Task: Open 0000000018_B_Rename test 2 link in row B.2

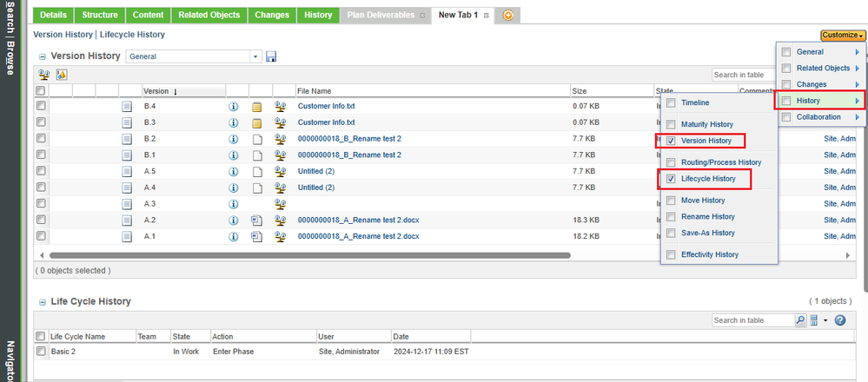Action: (349, 138)
